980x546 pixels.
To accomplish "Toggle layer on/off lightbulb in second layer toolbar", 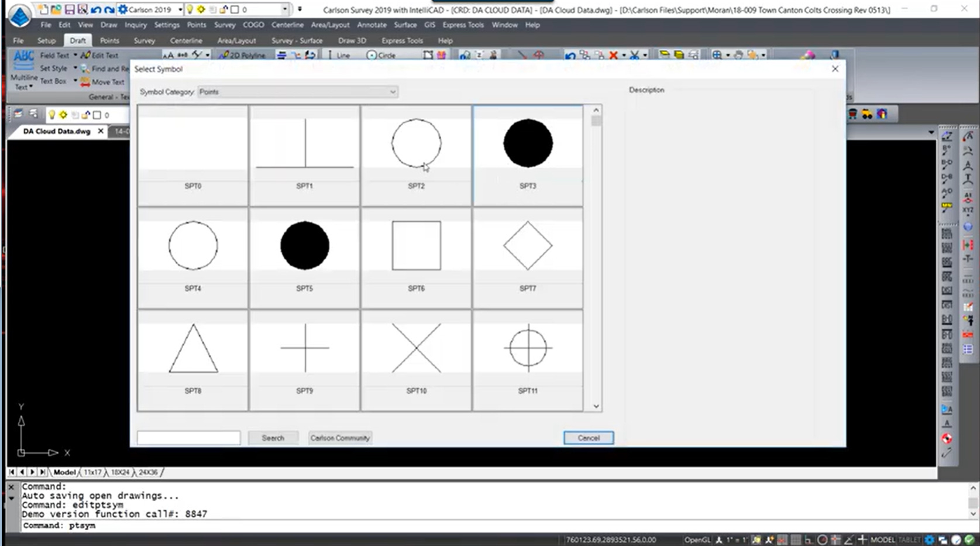I will click(x=51, y=115).
